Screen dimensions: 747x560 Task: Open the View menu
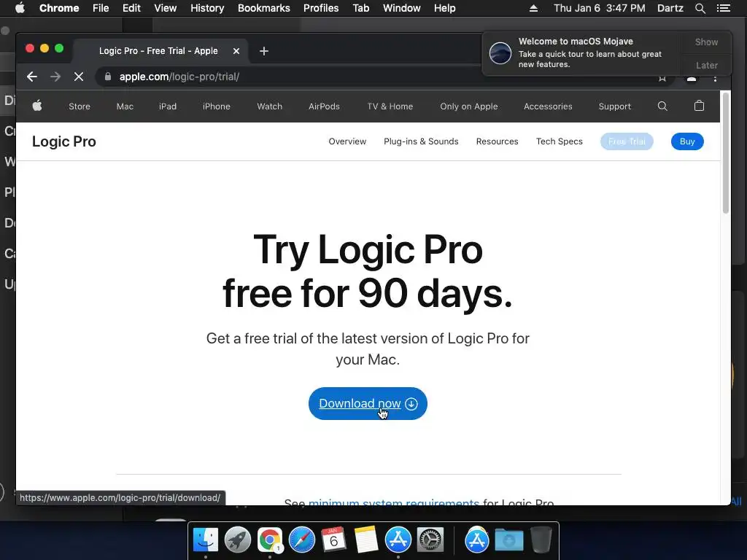coord(166,8)
